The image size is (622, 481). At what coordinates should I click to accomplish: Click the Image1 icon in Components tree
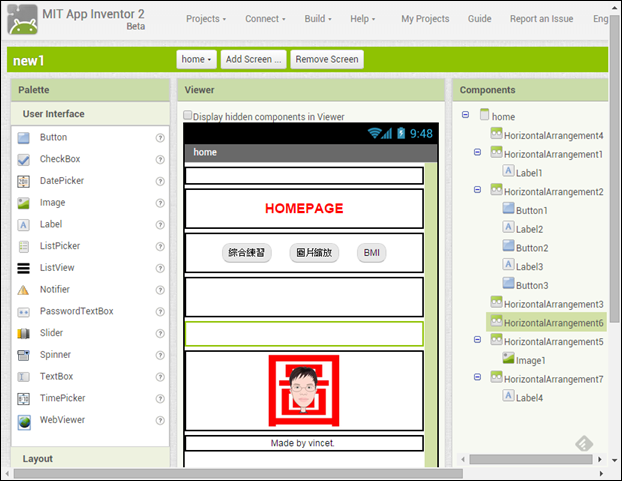pyautogui.click(x=508, y=358)
